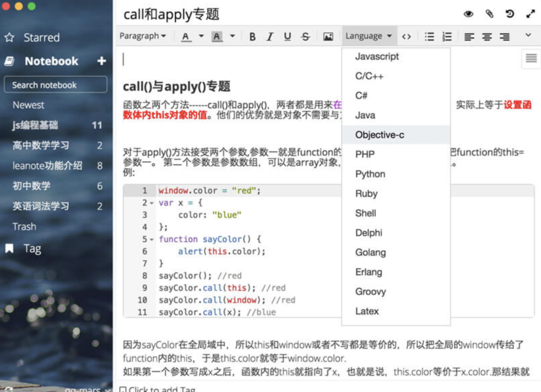
Task: Focus the Search notebook field
Action: 56,85
